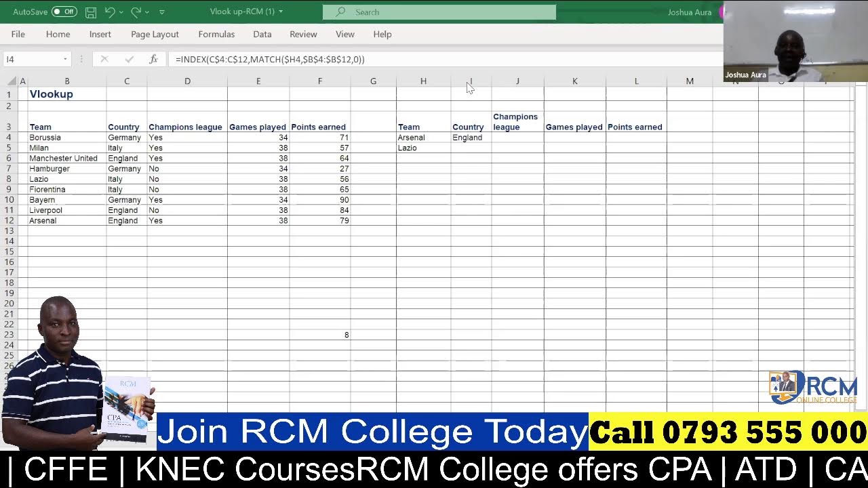The image size is (868, 488).
Task: Open Customize Quick Access Toolbar dropdown
Action: pos(162,12)
